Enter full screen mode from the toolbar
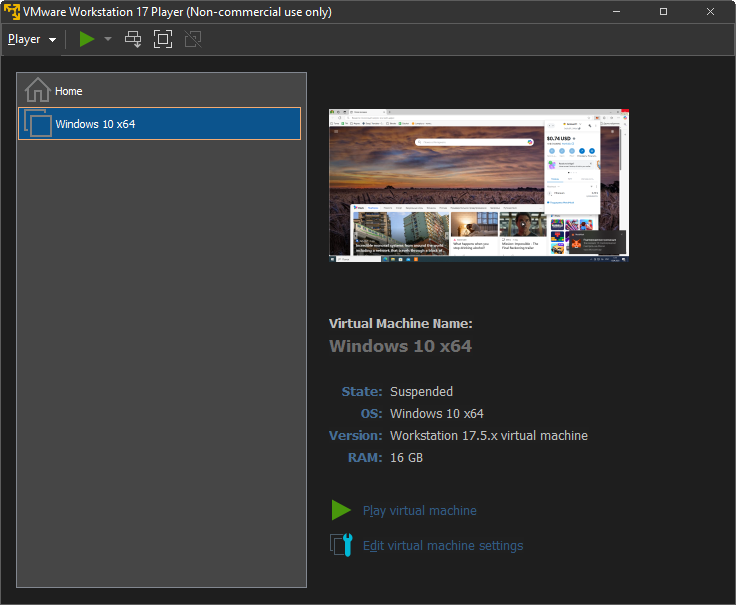Viewport: 736px width, 605px height. (x=163, y=39)
